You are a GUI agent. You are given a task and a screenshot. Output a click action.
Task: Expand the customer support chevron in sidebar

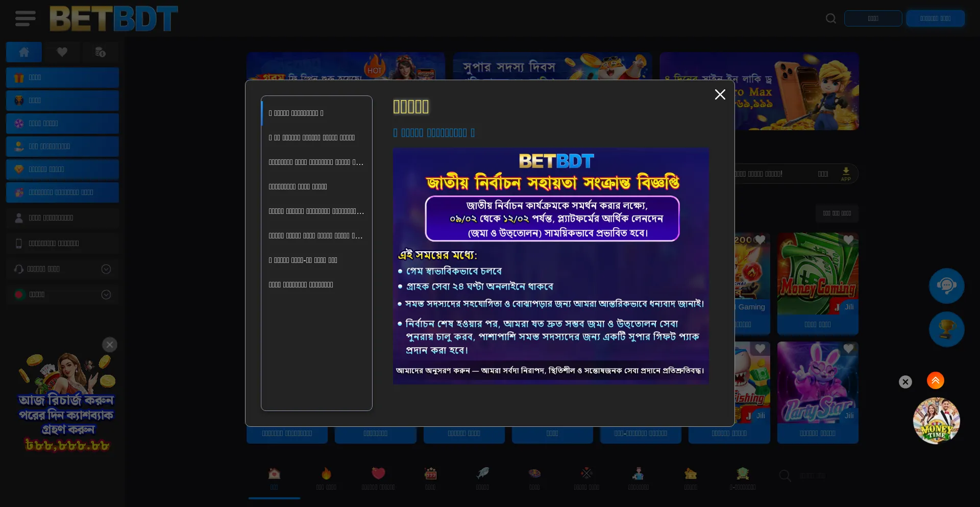point(106,269)
